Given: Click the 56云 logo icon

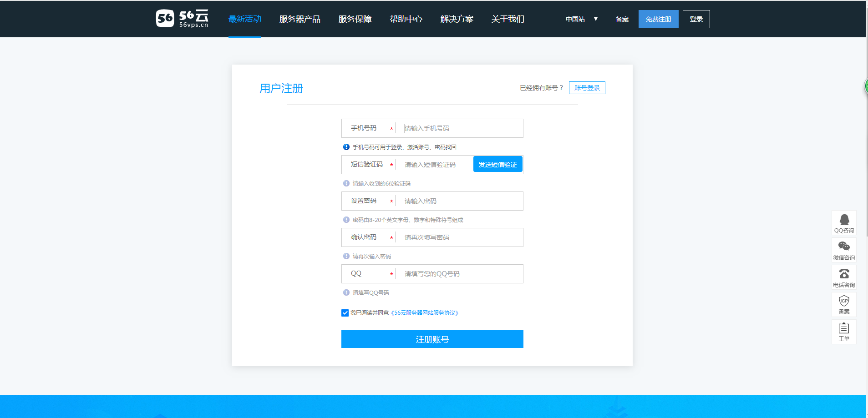Looking at the screenshot, I should tap(165, 19).
